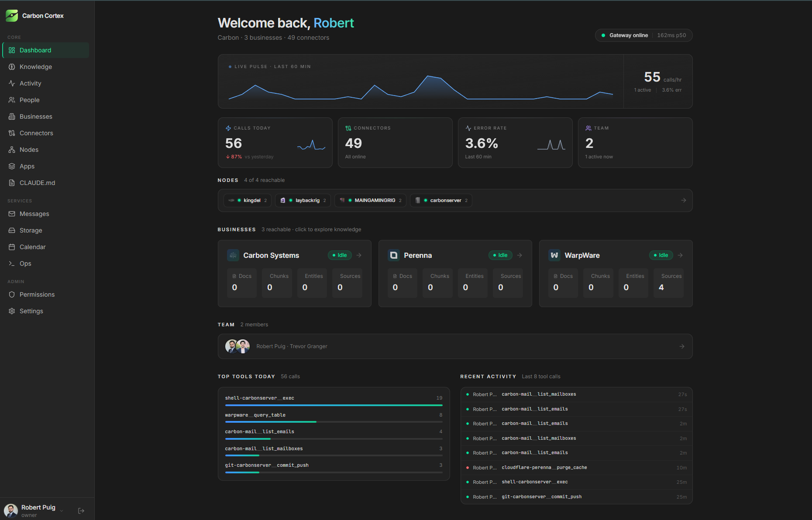Open Carbon Systems card arrow
This screenshot has width=812, height=520.
point(359,255)
